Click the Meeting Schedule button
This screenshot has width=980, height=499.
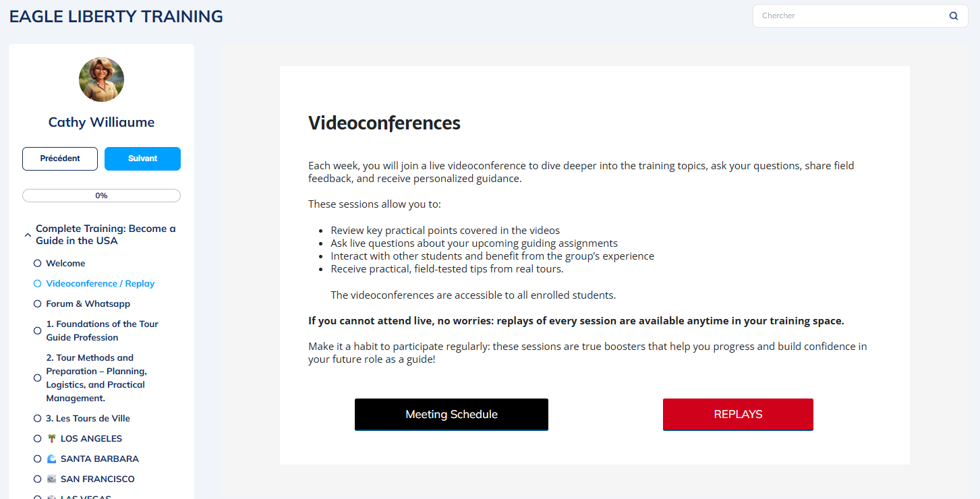[451, 415]
